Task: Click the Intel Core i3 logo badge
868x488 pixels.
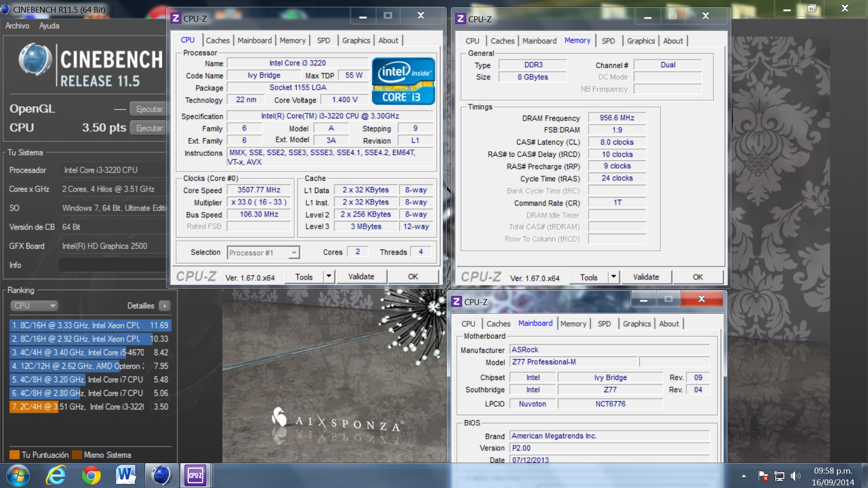Action: (403, 81)
